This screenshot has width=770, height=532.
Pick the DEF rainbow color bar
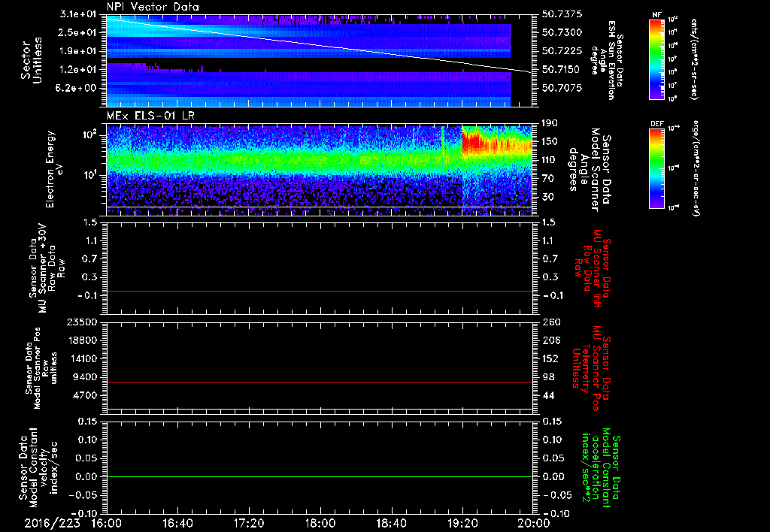pos(657,168)
